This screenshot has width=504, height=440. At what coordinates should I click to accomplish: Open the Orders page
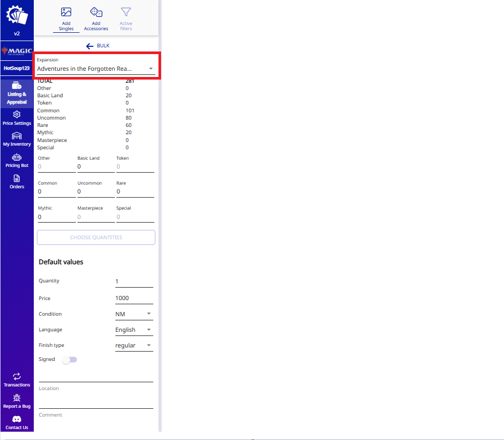coord(17,182)
